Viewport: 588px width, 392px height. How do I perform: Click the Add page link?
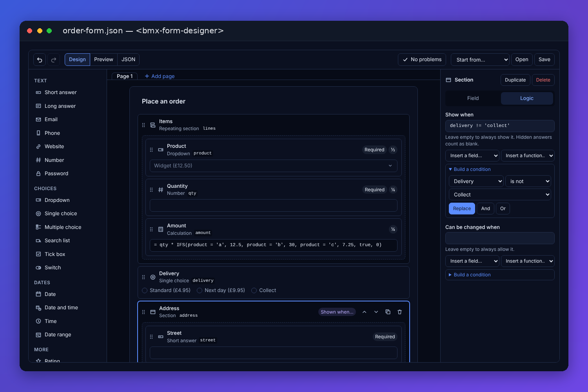(160, 76)
